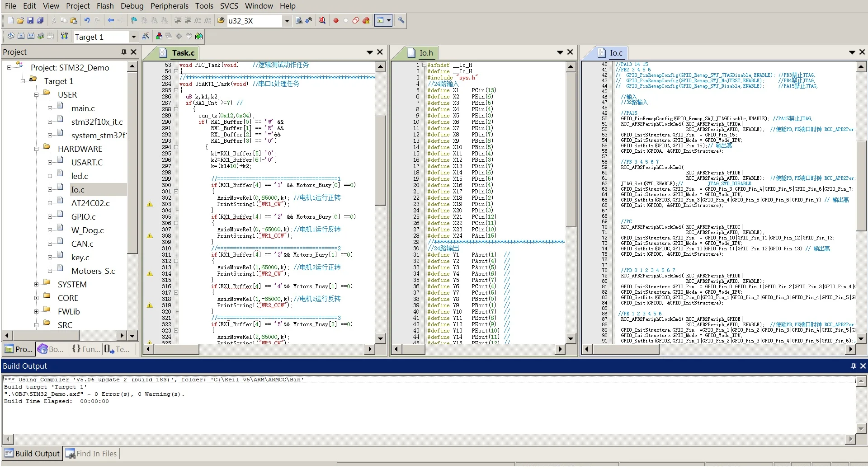Viewport: 868px width, 469px height.
Task: Pin the Build Output panel
Action: click(x=853, y=366)
